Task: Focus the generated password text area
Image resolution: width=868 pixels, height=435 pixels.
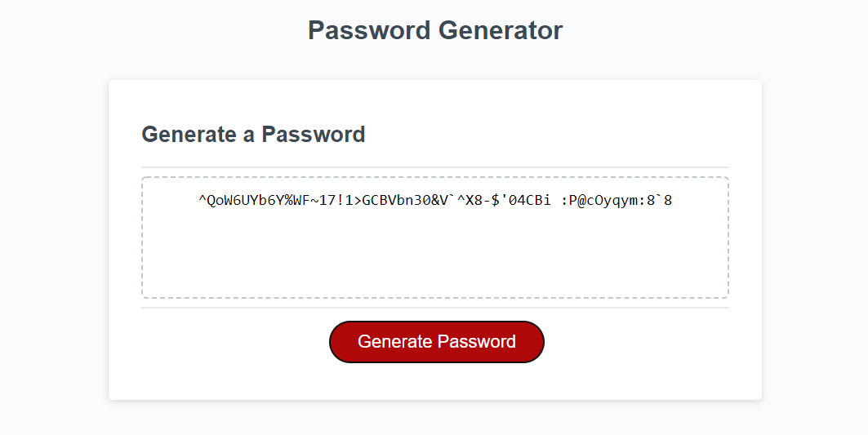Action: point(435,237)
